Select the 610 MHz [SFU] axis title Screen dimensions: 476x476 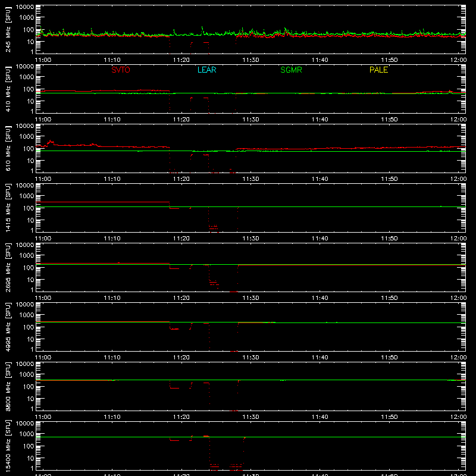pyautogui.click(x=8, y=148)
